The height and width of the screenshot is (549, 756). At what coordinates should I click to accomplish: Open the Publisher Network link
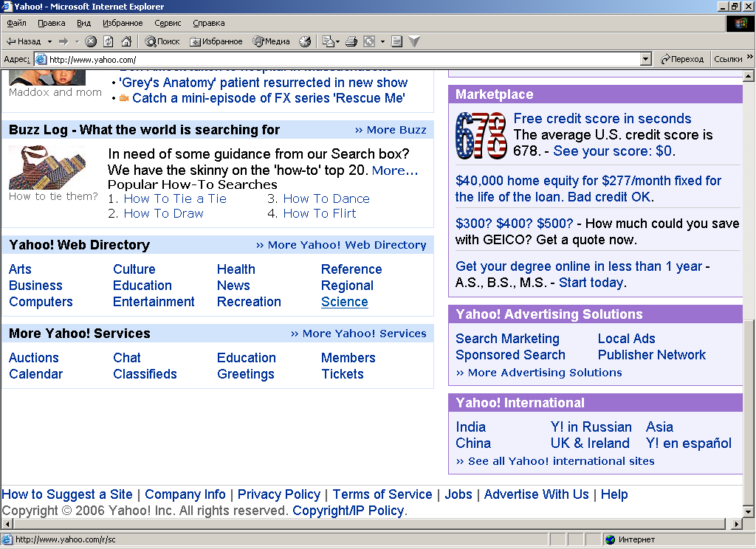651,355
